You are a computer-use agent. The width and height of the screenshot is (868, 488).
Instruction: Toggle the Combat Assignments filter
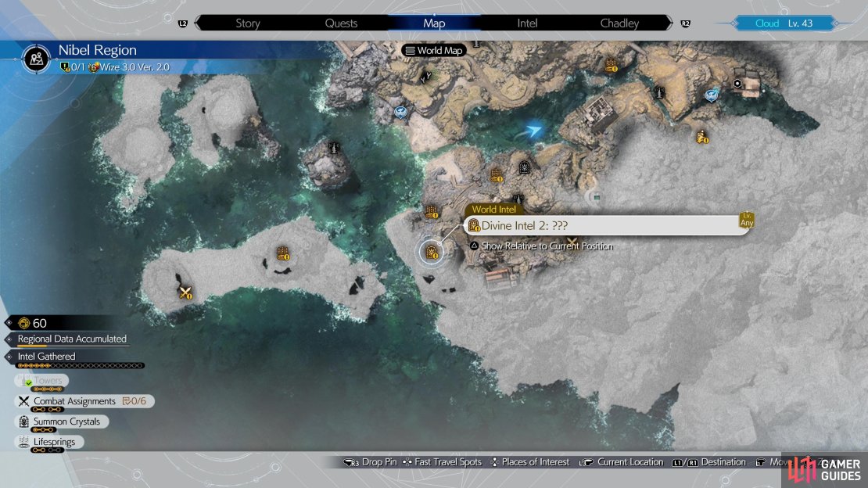click(x=84, y=401)
